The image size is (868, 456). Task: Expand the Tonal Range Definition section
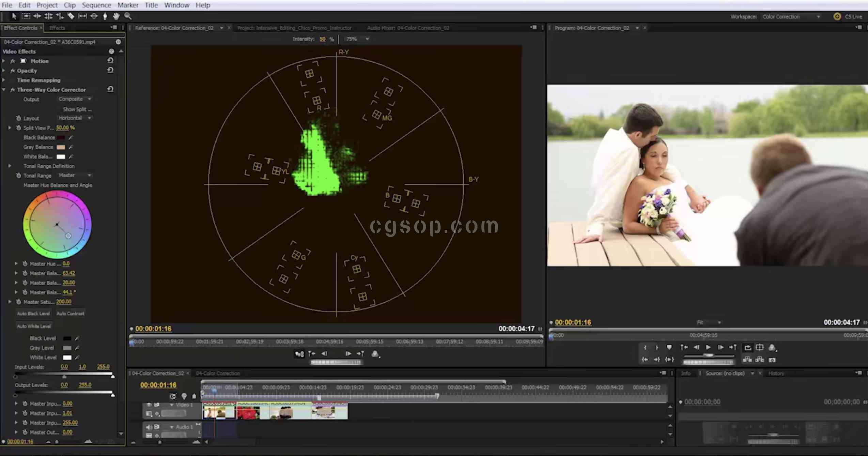tap(10, 166)
